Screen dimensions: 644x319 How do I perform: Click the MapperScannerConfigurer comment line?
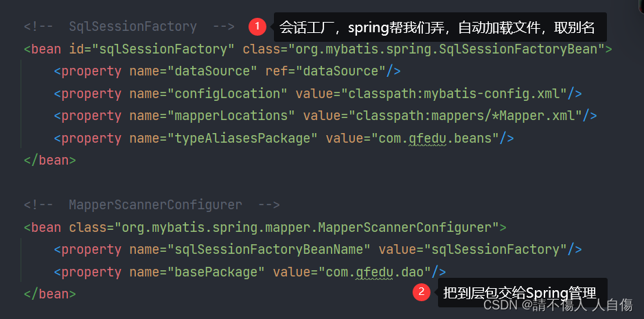pos(152,204)
